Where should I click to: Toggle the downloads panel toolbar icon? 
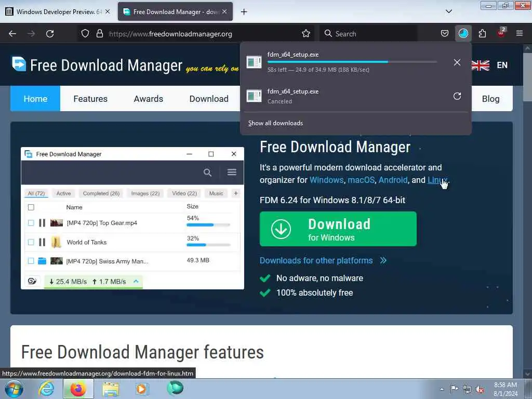[x=463, y=34]
